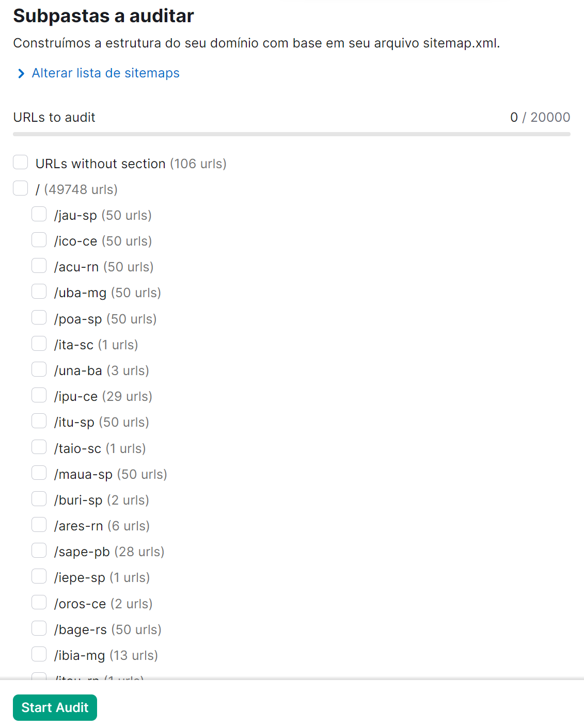Tick the /uba-mg checkbox
The width and height of the screenshot is (584, 728).
(x=39, y=292)
